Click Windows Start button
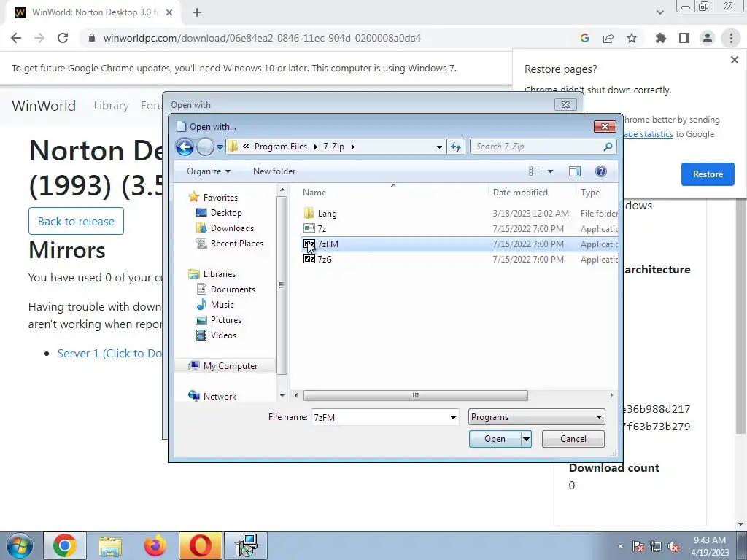The height and width of the screenshot is (560, 747). [19, 545]
